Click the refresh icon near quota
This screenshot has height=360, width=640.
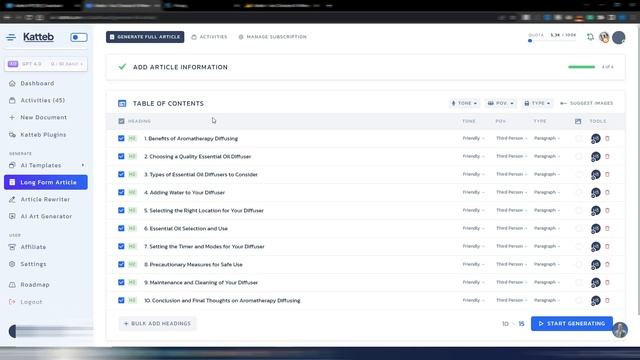[x=590, y=37]
